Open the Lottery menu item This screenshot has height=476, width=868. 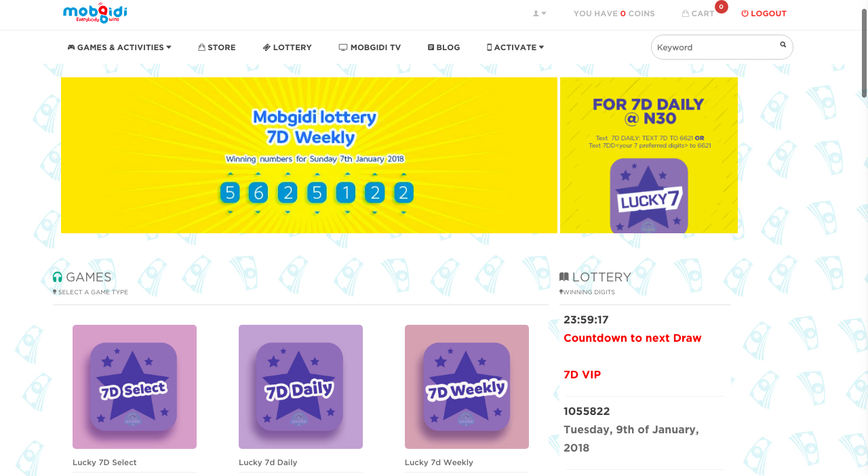[x=288, y=47]
